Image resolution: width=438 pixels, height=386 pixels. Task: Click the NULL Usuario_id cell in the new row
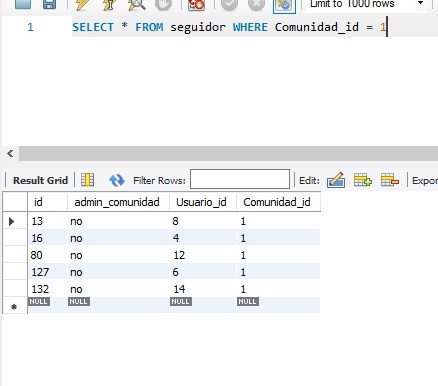pyautogui.click(x=203, y=305)
